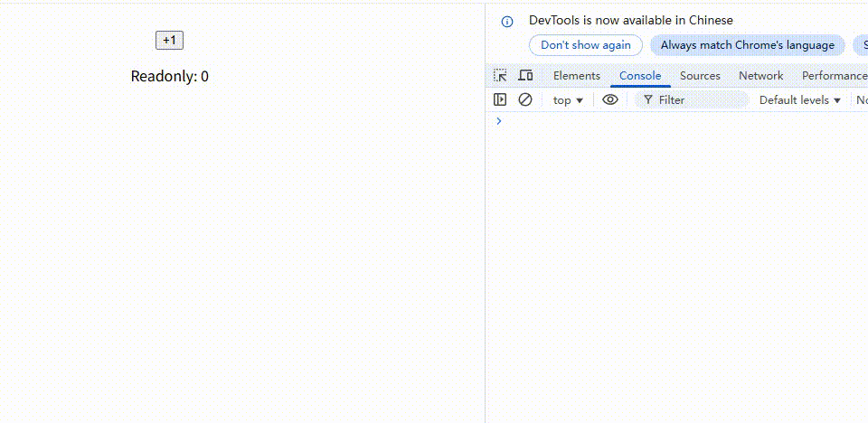
Task: Focus the console Filter input field
Action: pyautogui.click(x=692, y=100)
